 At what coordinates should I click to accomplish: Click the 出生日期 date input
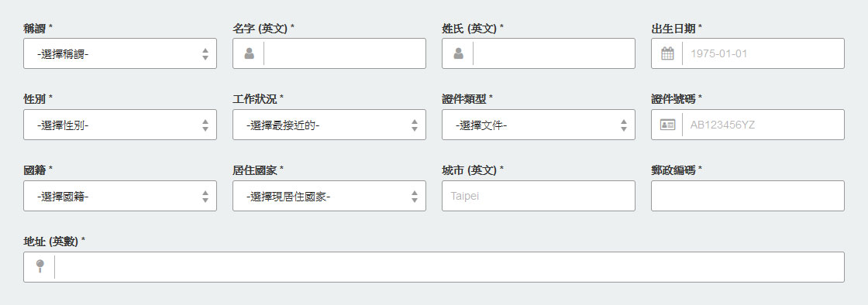point(763,53)
